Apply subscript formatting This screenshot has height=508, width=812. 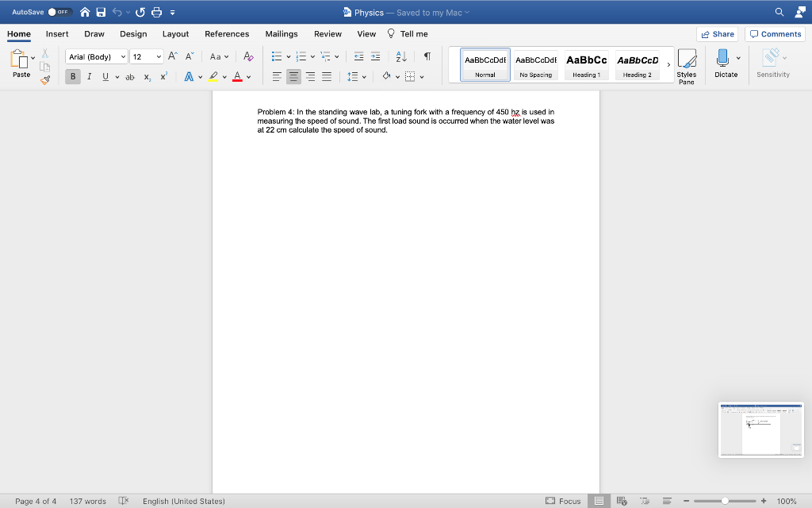click(x=147, y=77)
